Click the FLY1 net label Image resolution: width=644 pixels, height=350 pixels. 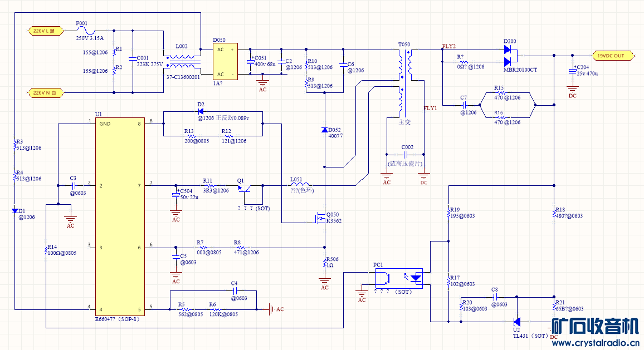point(431,109)
